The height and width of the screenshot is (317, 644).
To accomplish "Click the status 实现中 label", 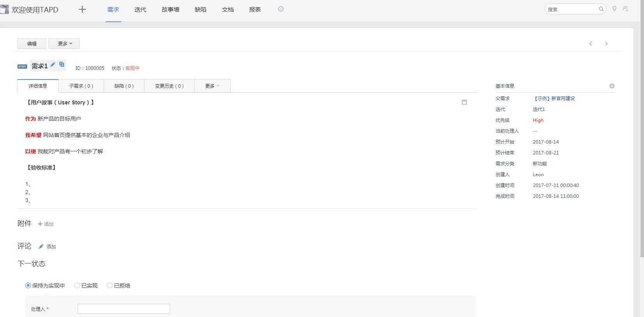I will (x=132, y=68).
